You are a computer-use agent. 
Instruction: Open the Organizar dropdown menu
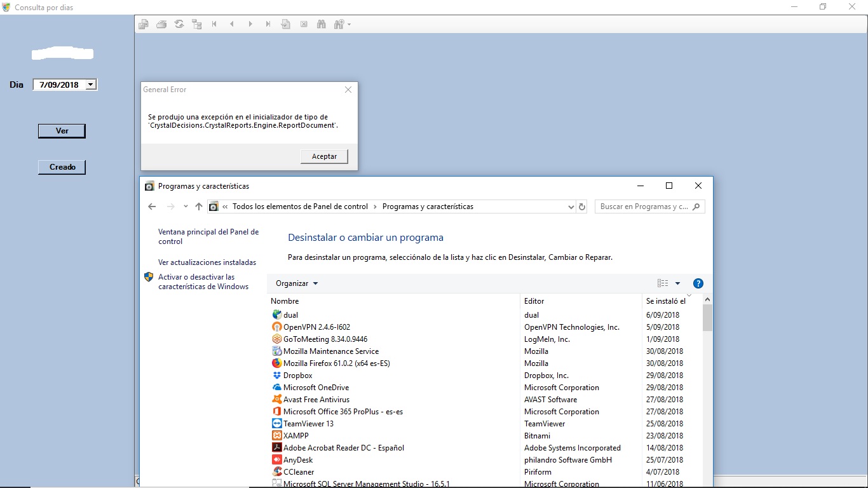[x=297, y=283]
